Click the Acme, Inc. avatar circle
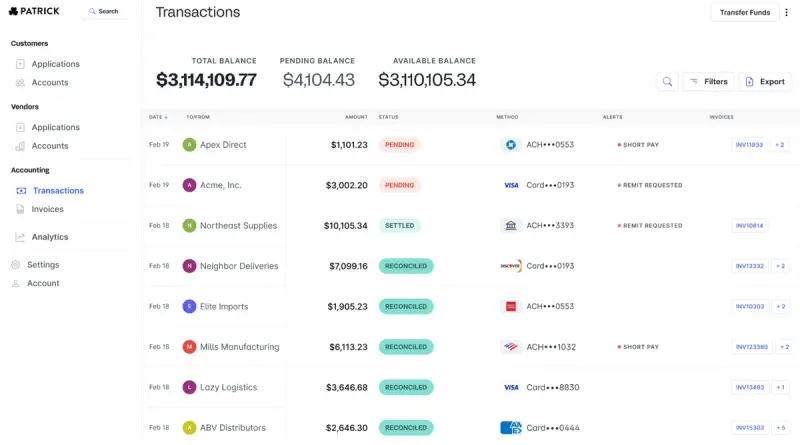The width and height of the screenshot is (800, 445). [x=189, y=185]
